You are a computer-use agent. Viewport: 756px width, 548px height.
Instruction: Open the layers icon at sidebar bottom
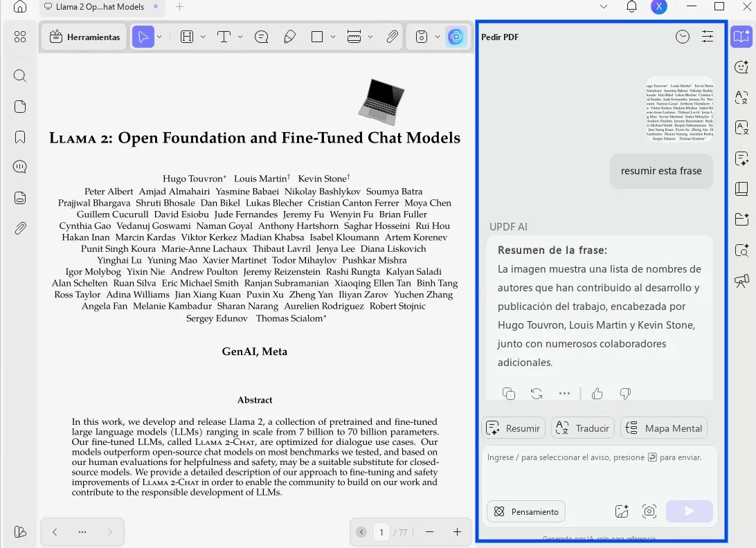tap(20, 531)
